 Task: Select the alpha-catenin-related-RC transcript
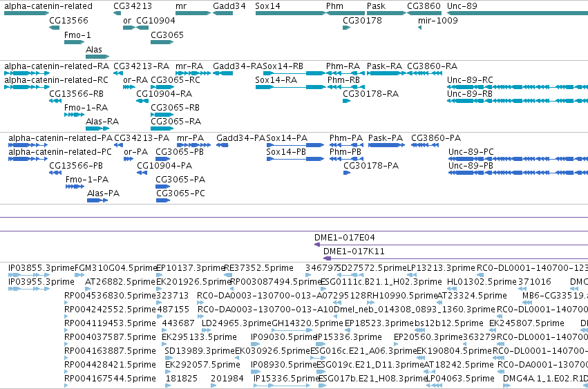click(x=27, y=87)
